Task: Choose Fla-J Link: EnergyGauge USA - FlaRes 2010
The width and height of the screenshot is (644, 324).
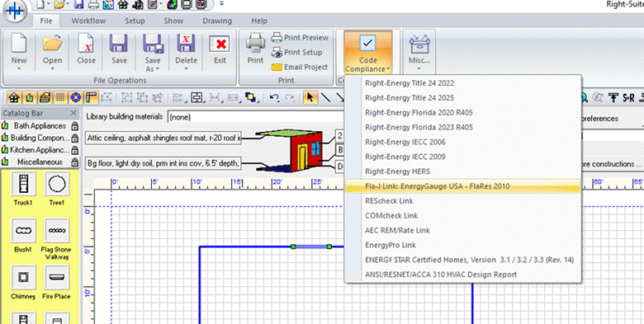Action: tap(462, 186)
